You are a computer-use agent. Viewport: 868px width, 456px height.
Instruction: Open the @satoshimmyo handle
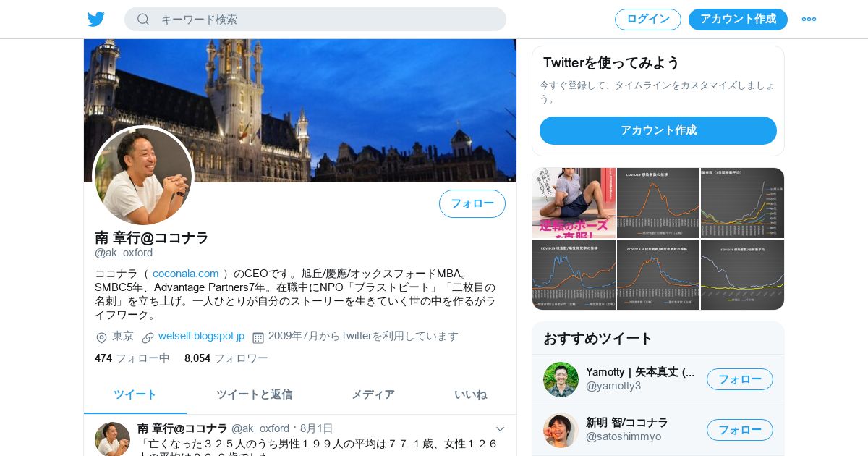(624, 436)
